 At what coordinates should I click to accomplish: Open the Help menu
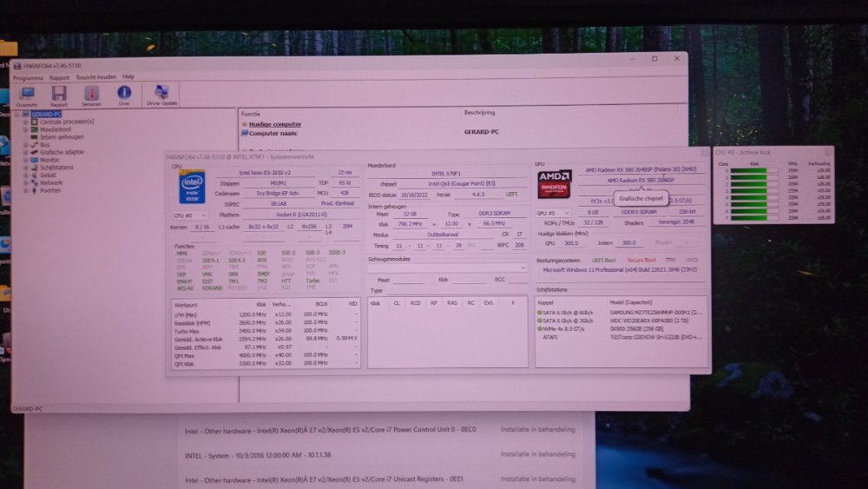click(x=128, y=76)
